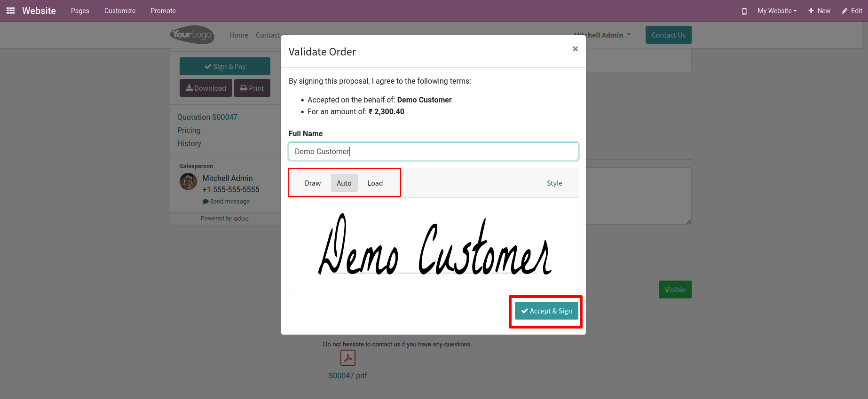Open the apps grid icon

10,10
